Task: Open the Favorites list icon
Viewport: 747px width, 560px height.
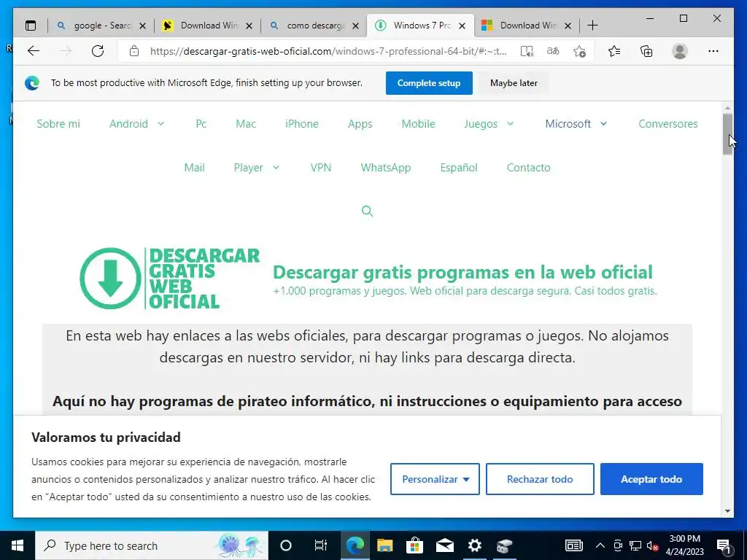Action: [614, 51]
